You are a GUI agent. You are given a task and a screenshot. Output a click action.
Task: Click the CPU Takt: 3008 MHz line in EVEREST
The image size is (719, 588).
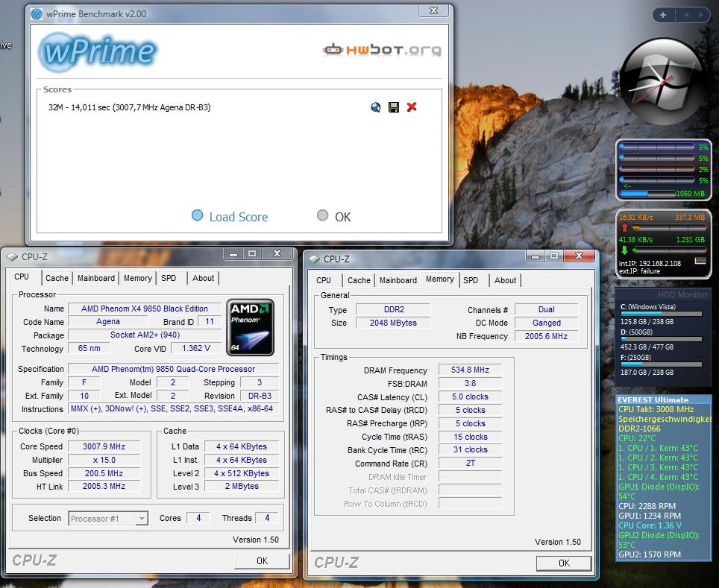coord(656,409)
